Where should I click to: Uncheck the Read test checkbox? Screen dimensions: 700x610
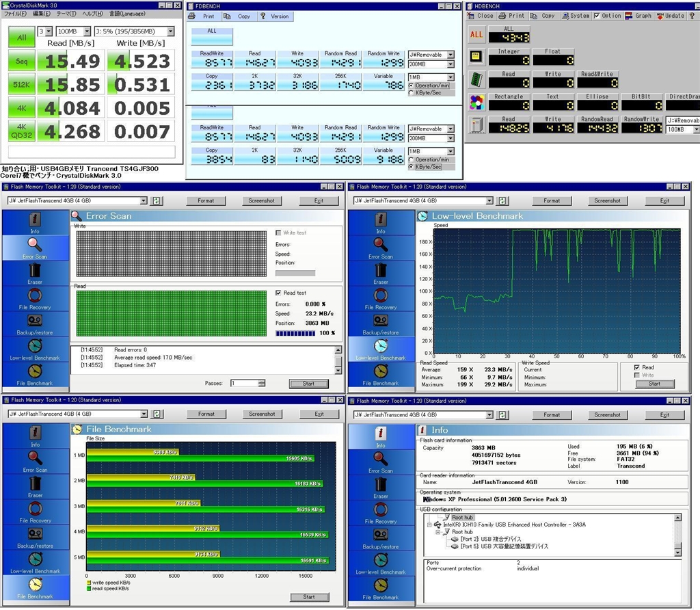point(278,293)
